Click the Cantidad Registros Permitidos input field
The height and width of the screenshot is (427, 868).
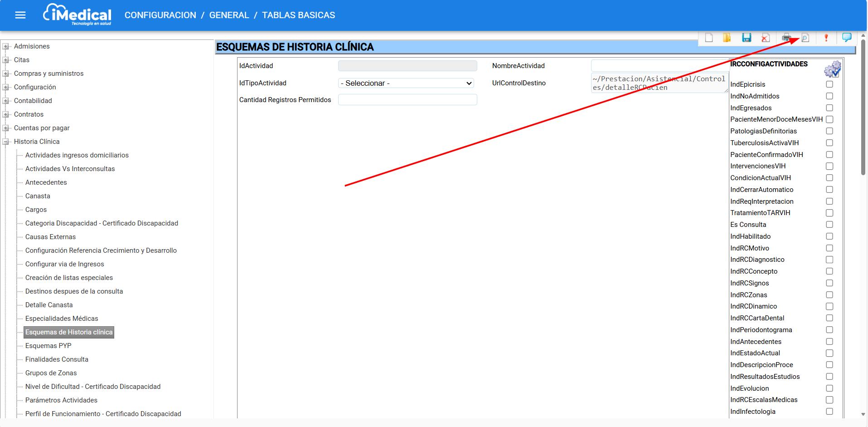click(407, 100)
